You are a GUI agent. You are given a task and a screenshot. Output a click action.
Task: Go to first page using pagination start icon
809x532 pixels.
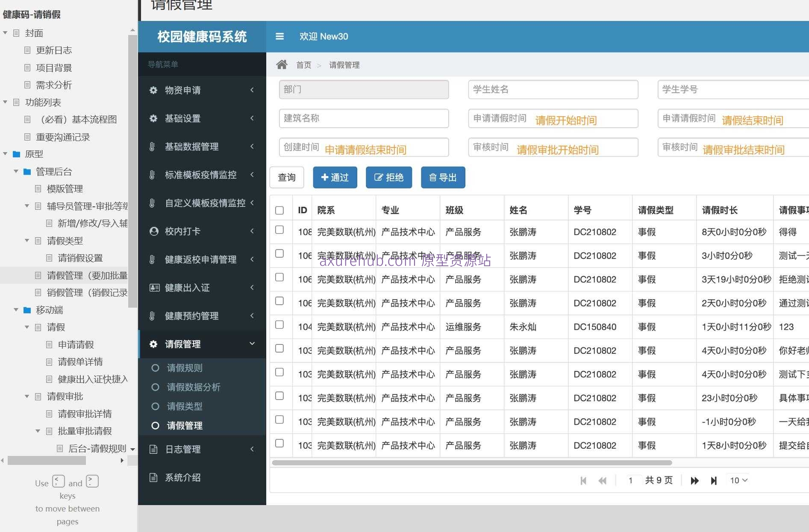tap(583, 480)
